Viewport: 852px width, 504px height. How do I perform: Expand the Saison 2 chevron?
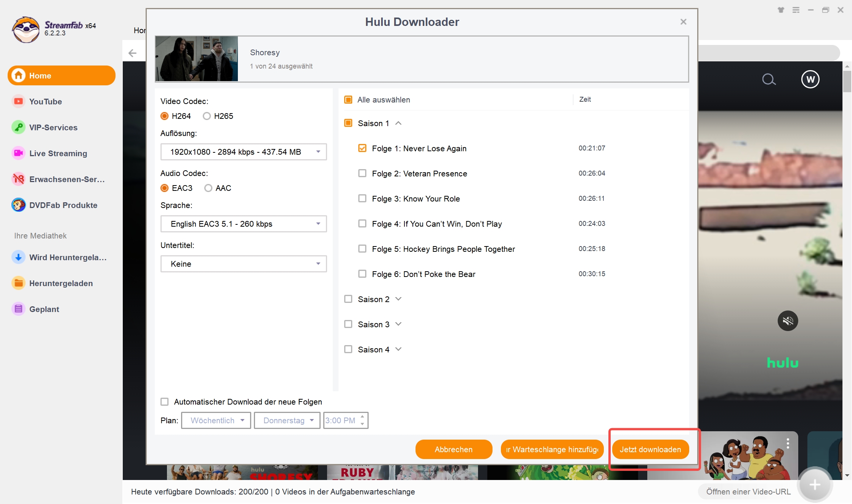(x=398, y=299)
